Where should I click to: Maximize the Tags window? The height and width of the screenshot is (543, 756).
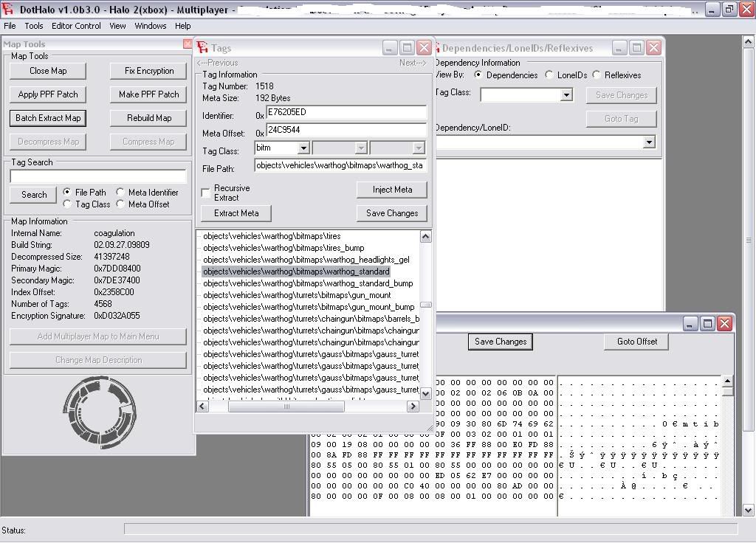[408, 48]
